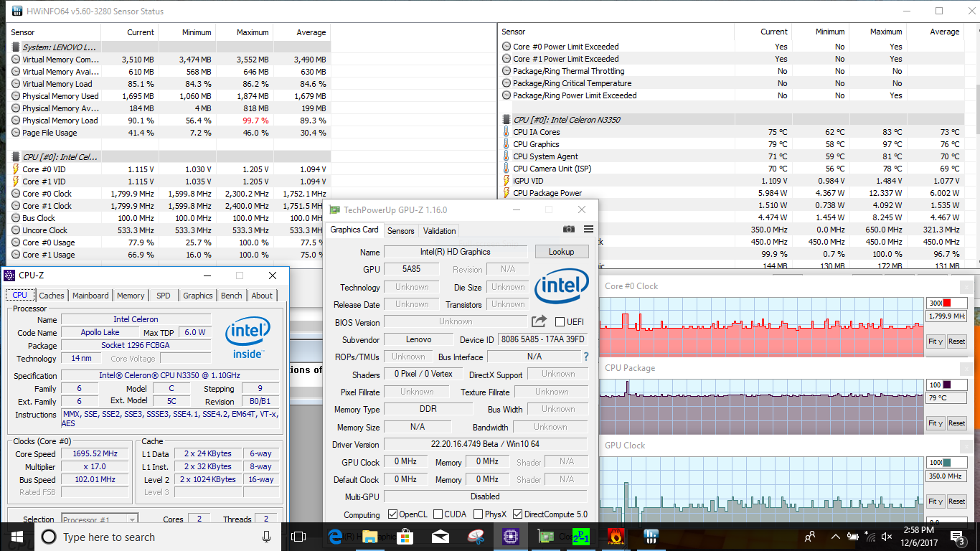Select CPU [#0]: Intel Cel... header in left panel
The height and width of the screenshot is (551, 980).
pos(169,156)
